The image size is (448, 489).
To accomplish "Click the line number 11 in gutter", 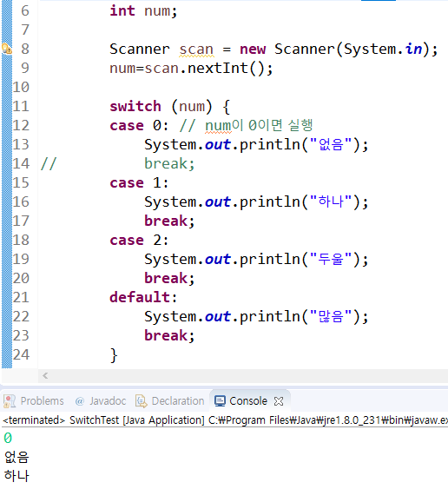I will [x=21, y=106].
